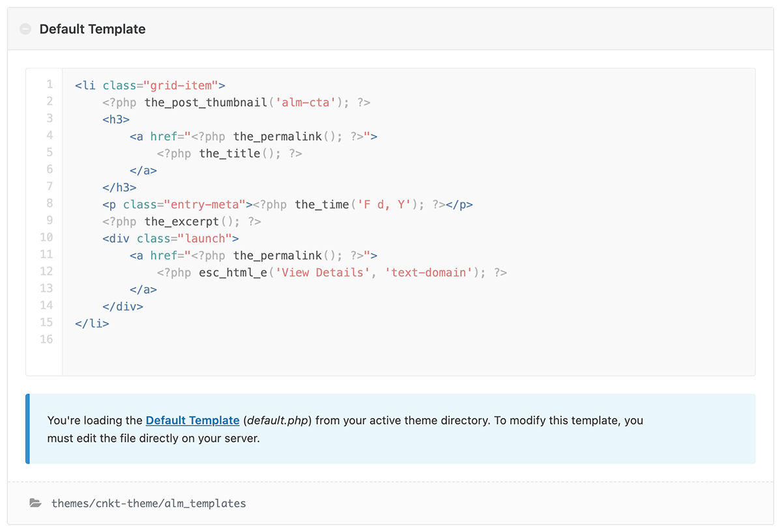Click the blue info notice box
782x532 pixels.
(390, 429)
